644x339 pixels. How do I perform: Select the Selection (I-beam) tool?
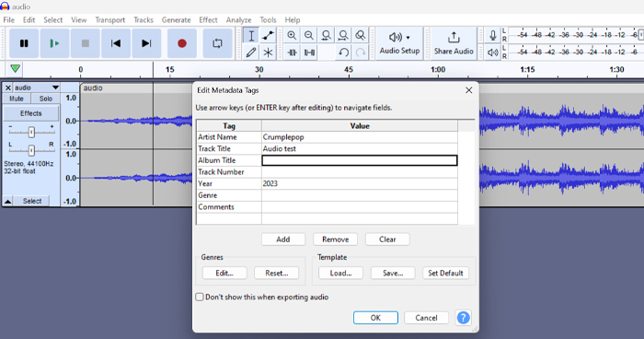[251, 35]
